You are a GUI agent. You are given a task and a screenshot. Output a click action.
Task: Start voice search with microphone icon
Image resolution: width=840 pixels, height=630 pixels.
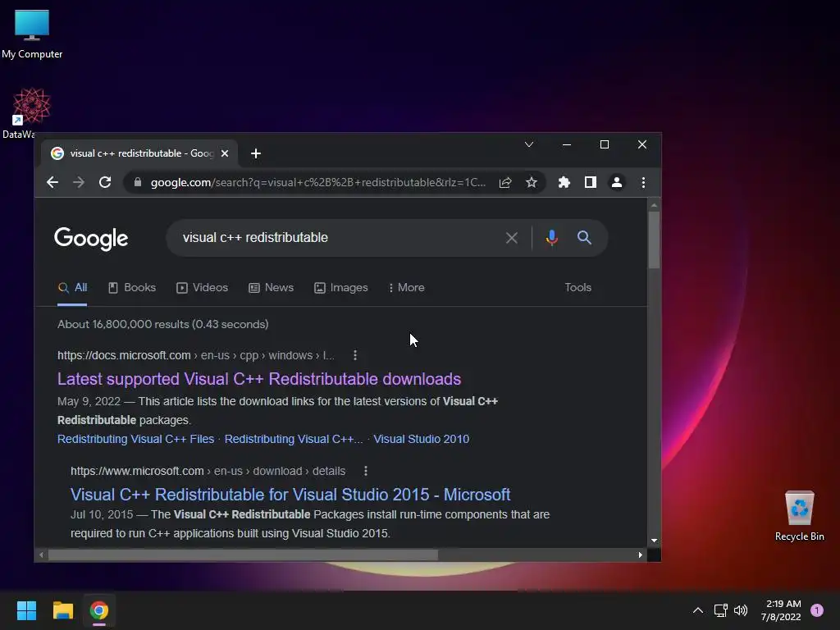(x=552, y=237)
